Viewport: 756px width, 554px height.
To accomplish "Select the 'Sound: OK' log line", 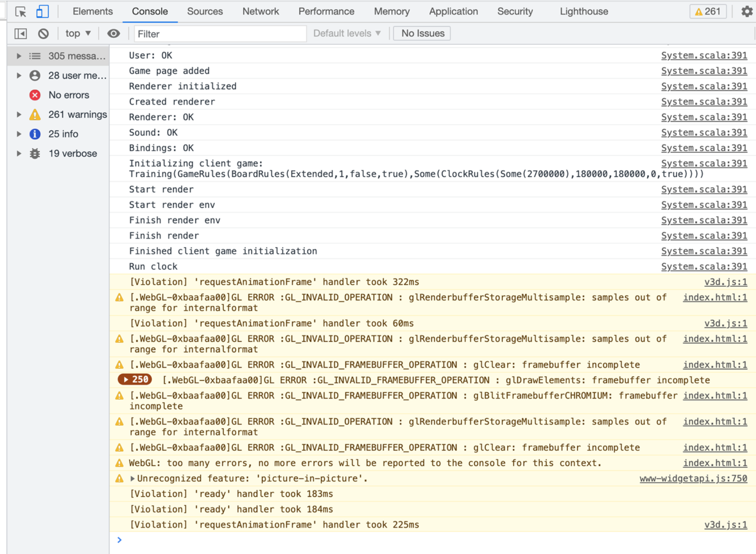I will [x=153, y=132].
